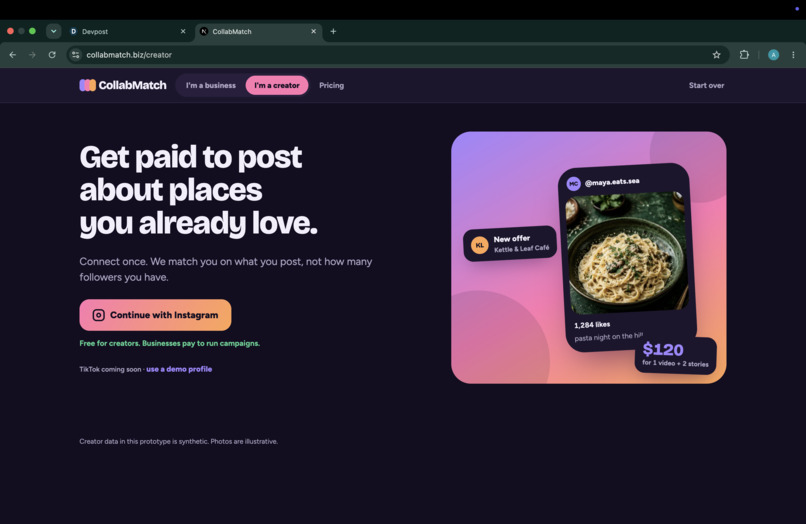The height and width of the screenshot is (524, 806).
Task: Click the CollabMatch logo
Action: click(123, 85)
